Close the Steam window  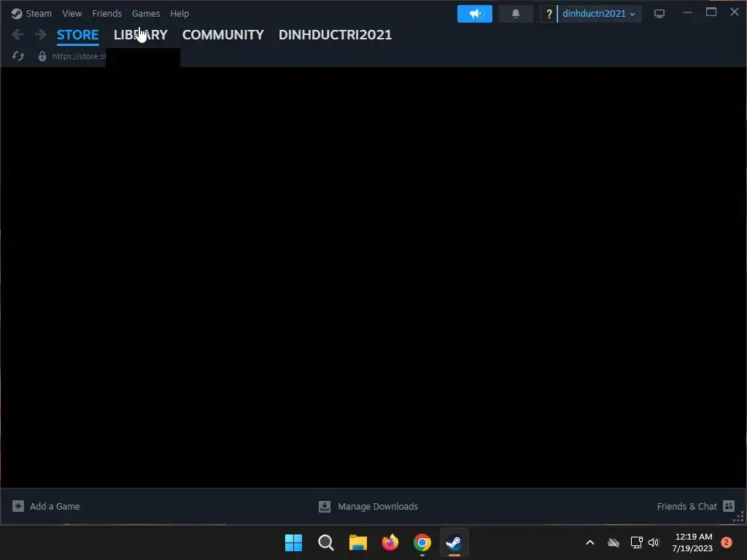pos(735,12)
